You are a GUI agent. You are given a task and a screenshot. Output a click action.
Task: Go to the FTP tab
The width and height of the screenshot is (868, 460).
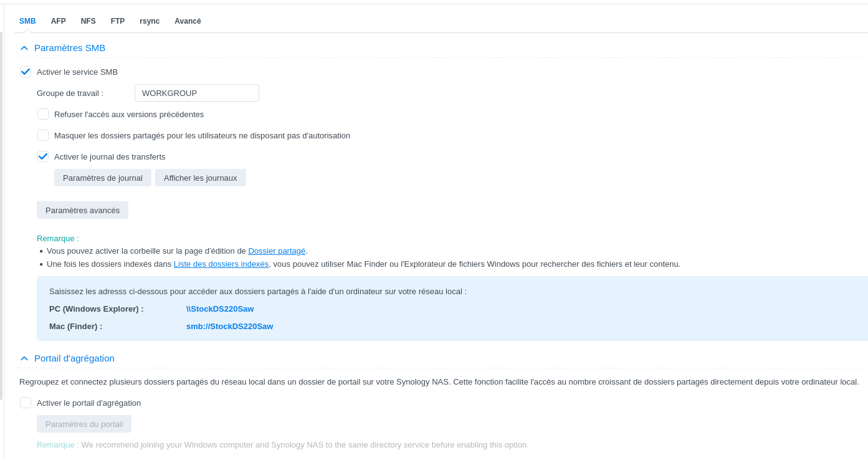pos(118,21)
